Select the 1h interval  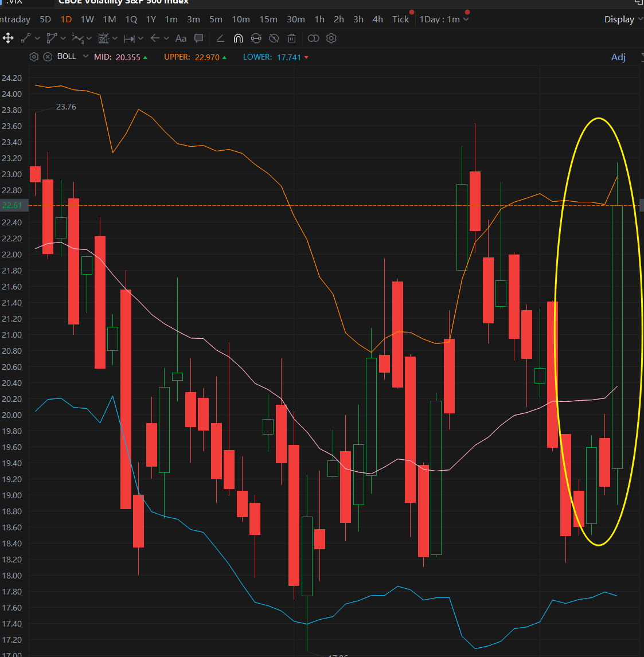coord(319,19)
